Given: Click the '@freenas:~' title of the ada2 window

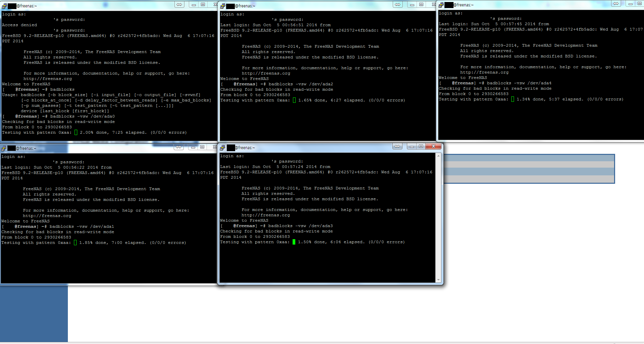Looking at the screenshot, I should click(x=245, y=6).
